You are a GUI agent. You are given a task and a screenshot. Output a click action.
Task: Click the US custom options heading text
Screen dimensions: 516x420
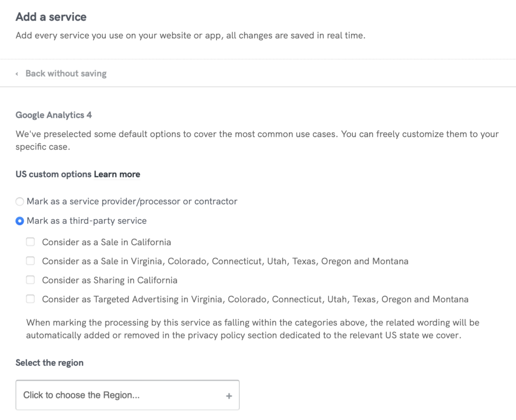point(53,174)
